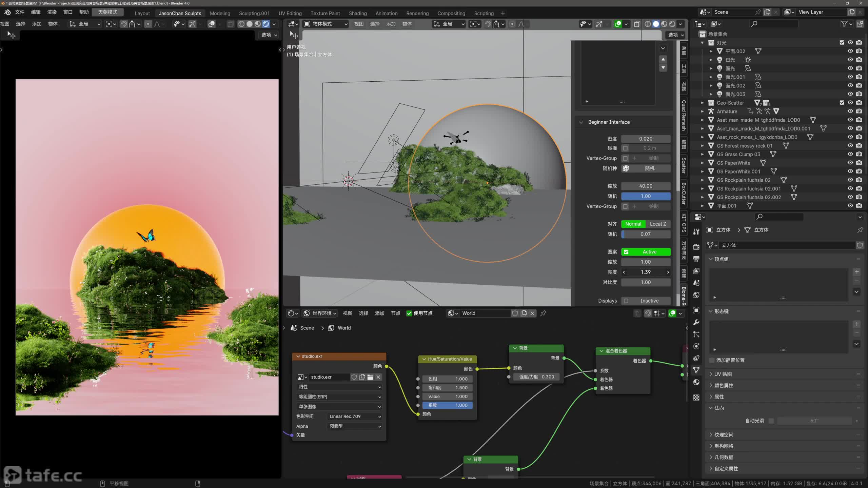Open 世界环境 shader type dropdown
This screenshot has width=868, height=488.
coord(320,313)
